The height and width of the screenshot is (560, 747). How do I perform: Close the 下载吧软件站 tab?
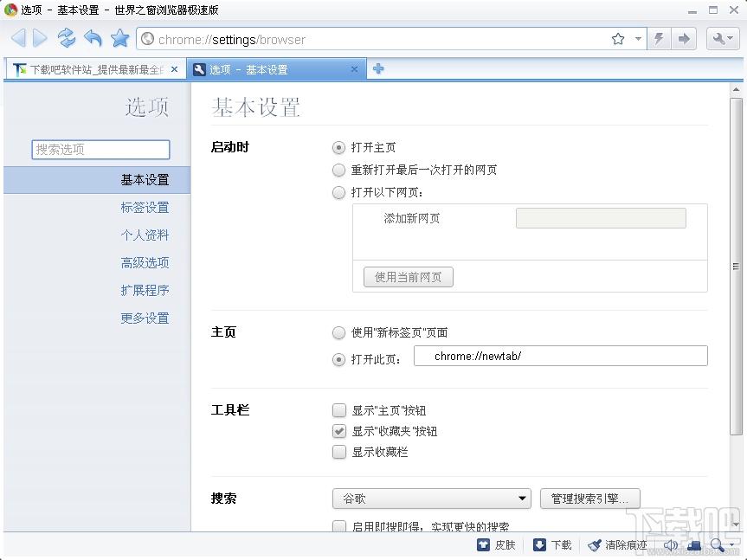click(174, 69)
